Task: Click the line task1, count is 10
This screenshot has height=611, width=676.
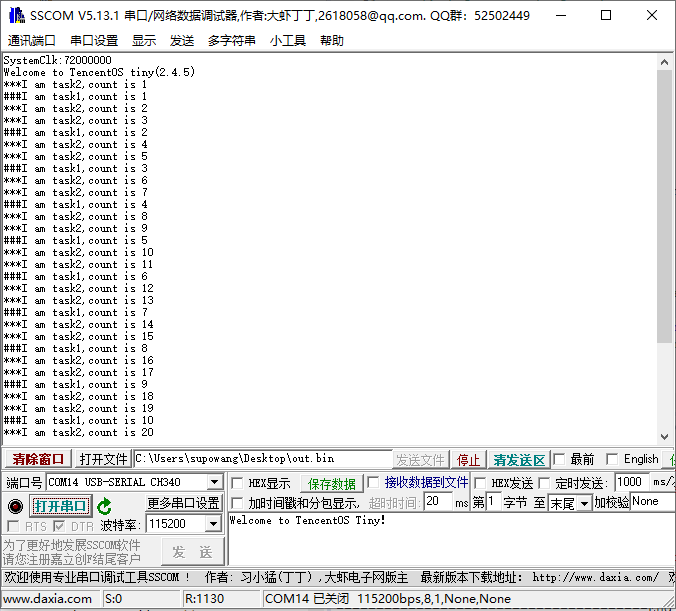Action: click(78, 420)
